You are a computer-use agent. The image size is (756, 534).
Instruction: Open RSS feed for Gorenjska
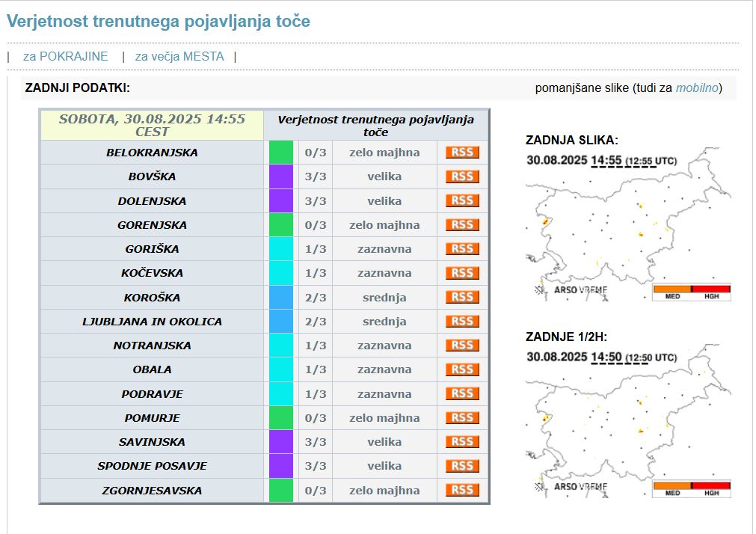[462, 224]
